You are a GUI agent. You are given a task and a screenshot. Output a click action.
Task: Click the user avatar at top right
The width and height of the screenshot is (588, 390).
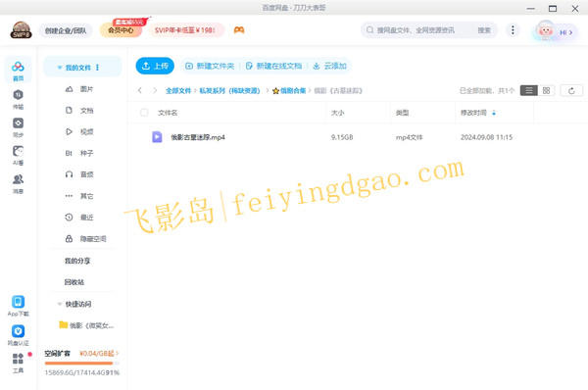click(545, 30)
